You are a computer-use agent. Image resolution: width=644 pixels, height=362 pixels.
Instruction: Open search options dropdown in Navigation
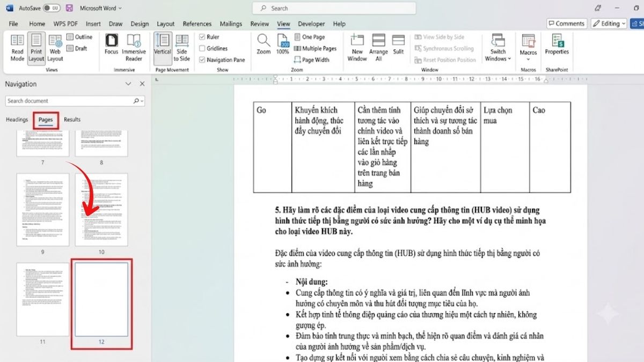[x=142, y=101]
